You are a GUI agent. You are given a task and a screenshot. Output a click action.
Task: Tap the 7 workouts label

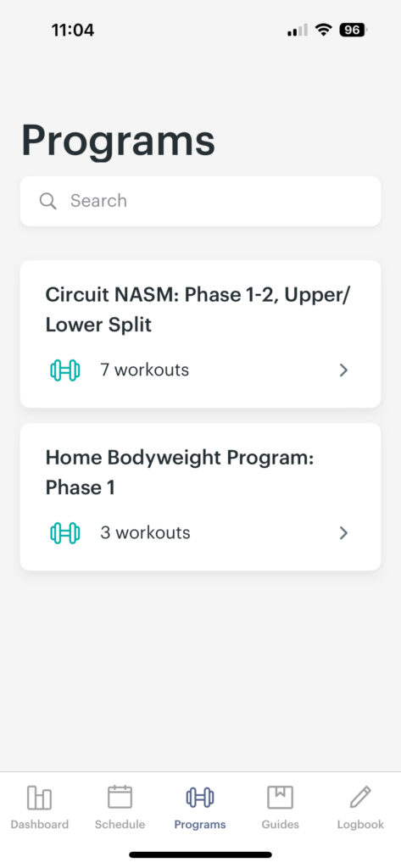(x=145, y=370)
